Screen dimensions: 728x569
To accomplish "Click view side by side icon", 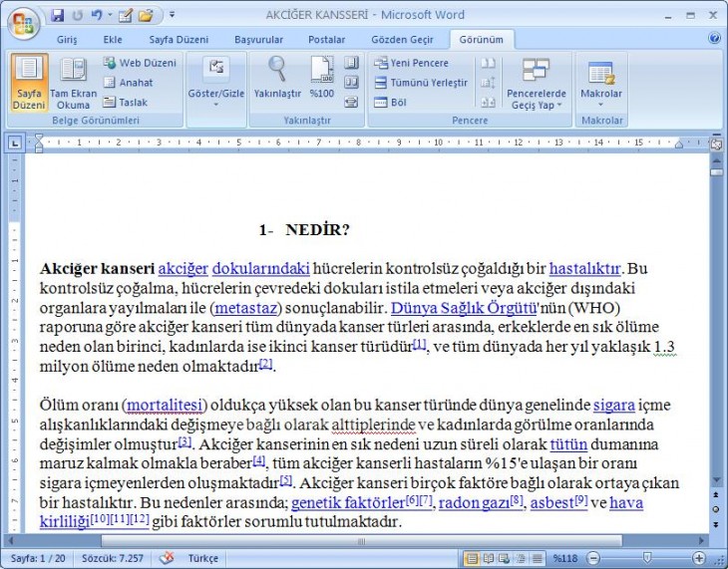I will coord(488,63).
